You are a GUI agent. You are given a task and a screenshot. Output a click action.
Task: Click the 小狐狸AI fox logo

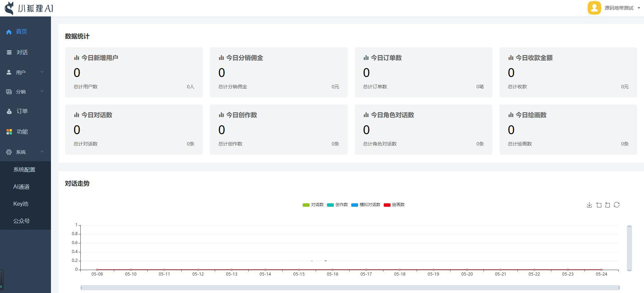tap(10, 8)
